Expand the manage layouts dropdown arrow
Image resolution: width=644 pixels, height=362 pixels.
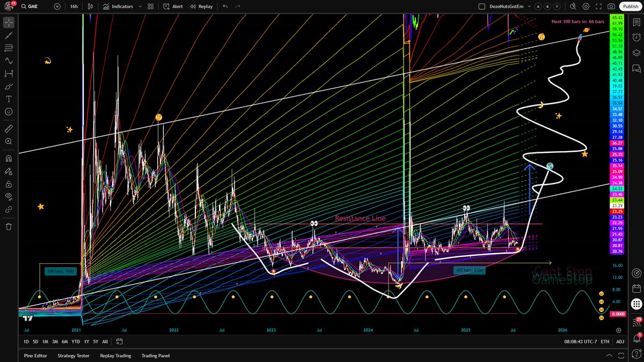(528, 6)
